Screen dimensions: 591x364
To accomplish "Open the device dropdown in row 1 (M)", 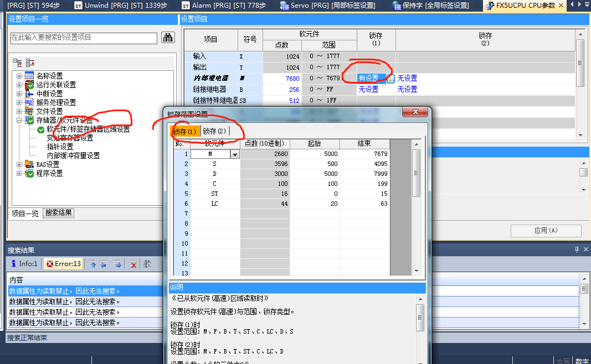I will (x=235, y=154).
